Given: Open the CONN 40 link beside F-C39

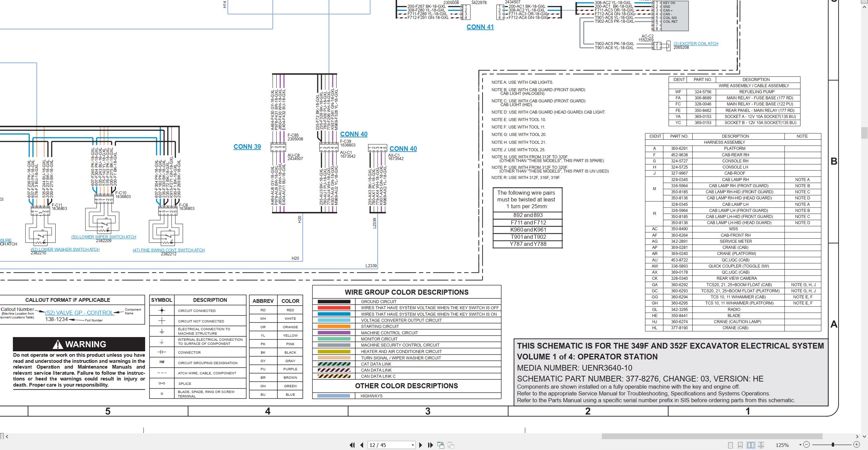Looking at the screenshot, I should click(x=354, y=134).
